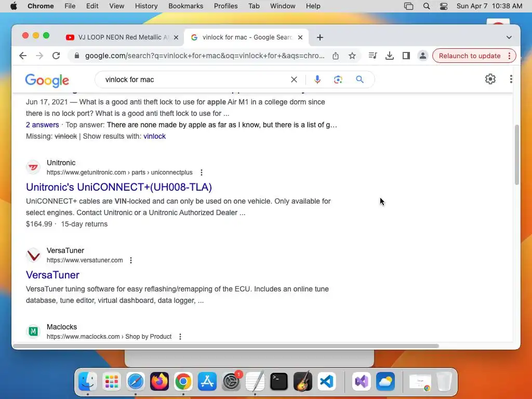Click the horizontal page scrollbar
532x399 pixels.
pyautogui.click(x=225, y=345)
